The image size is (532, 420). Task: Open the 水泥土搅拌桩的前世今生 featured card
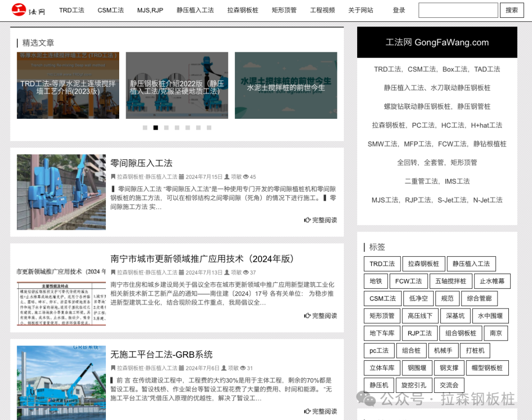(x=286, y=85)
